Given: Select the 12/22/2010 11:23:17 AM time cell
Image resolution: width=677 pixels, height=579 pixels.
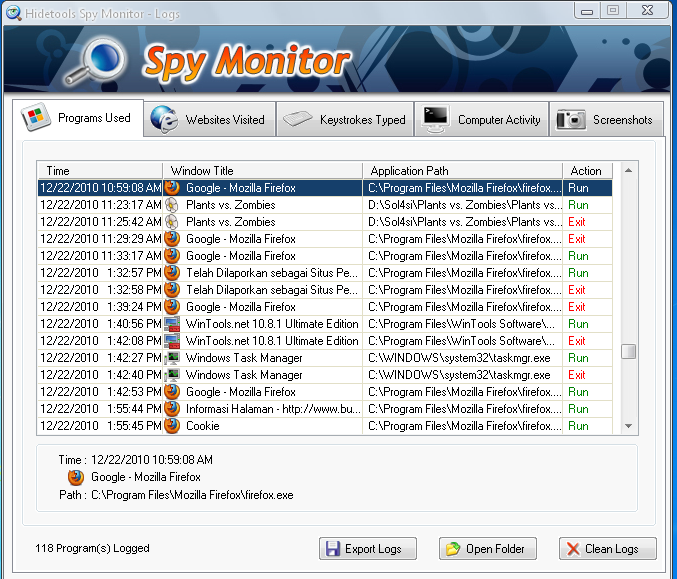Looking at the screenshot, I should [x=100, y=205].
